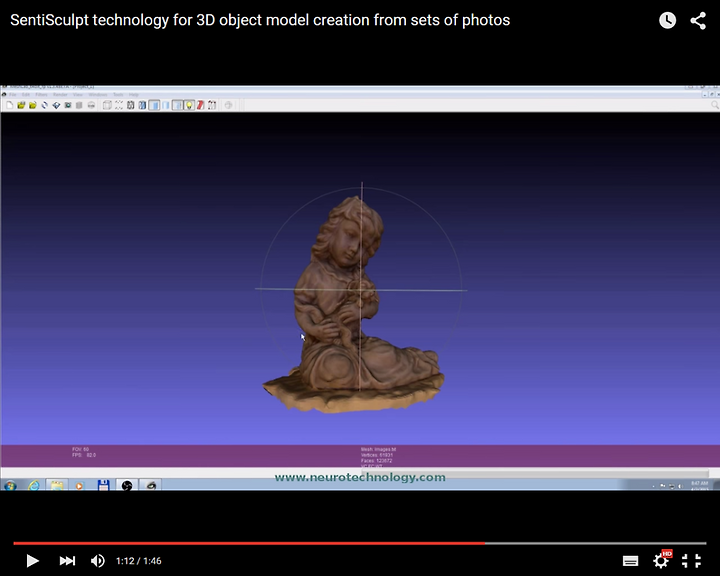Add video to Watch Later
Image resolution: width=720 pixels, height=576 pixels.
[x=667, y=20]
